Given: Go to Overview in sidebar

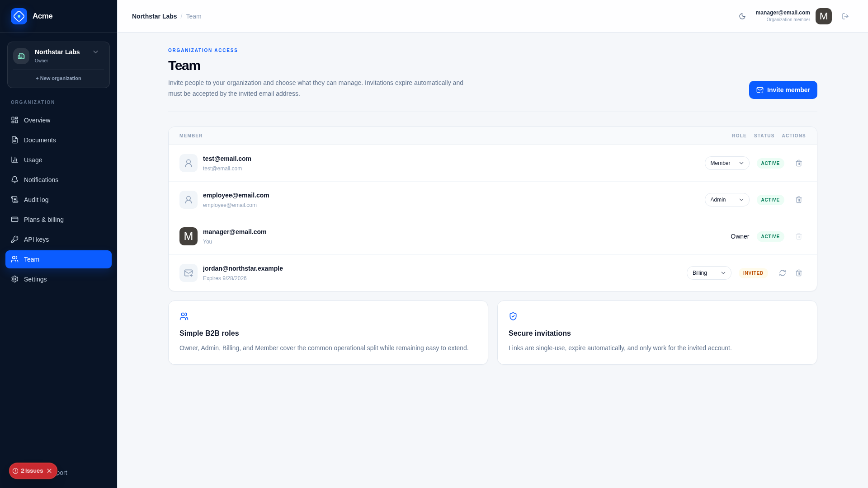Looking at the screenshot, I should (58, 120).
